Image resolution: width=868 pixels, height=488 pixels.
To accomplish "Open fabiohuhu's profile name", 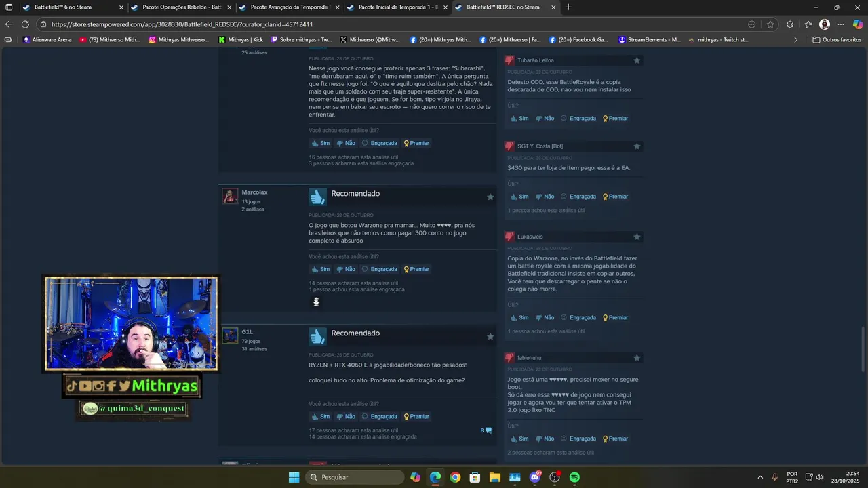I will pos(530,358).
